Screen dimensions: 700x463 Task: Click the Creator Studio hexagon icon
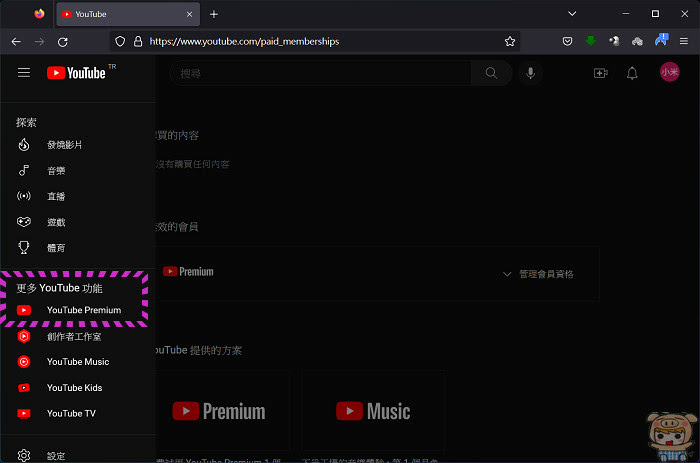click(24, 336)
